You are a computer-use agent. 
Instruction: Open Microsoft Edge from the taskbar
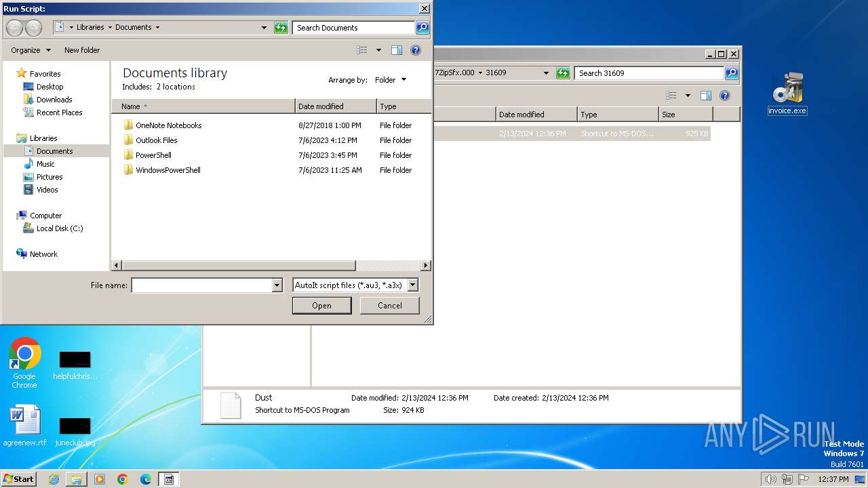click(x=146, y=479)
